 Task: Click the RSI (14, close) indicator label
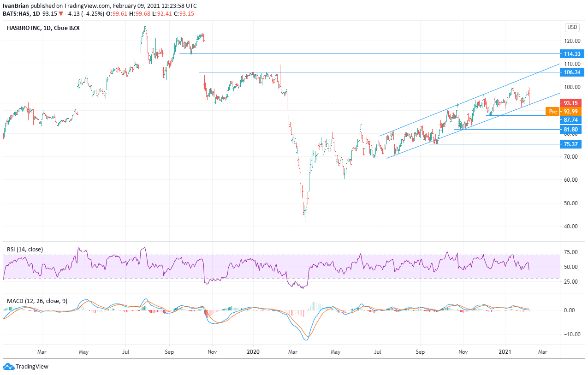(25, 250)
